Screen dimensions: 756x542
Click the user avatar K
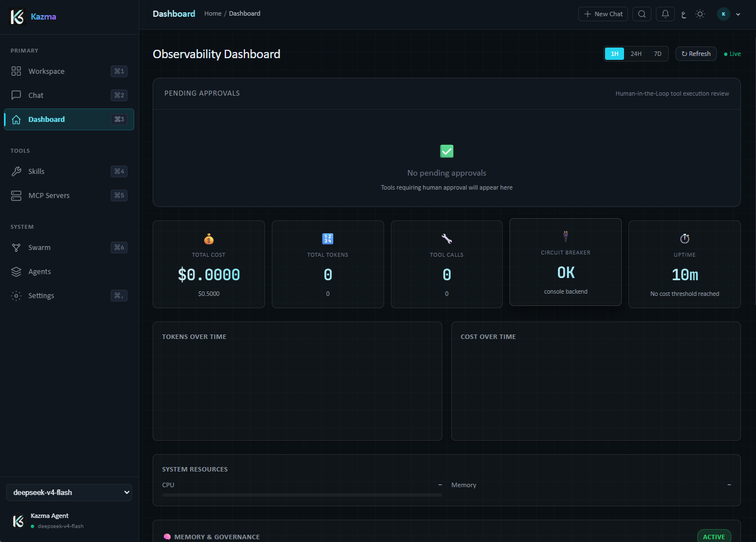724,14
